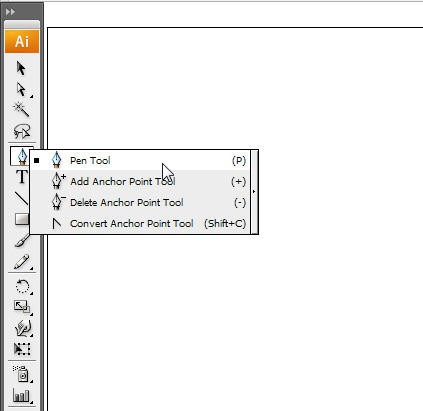
Task: Choose the Lasso tool
Action: [22, 131]
